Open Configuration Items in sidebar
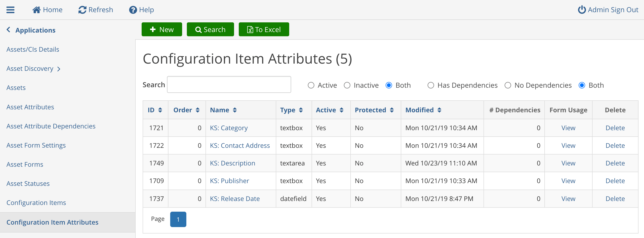The height and width of the screenshot is (238, 644). point(36,202)
